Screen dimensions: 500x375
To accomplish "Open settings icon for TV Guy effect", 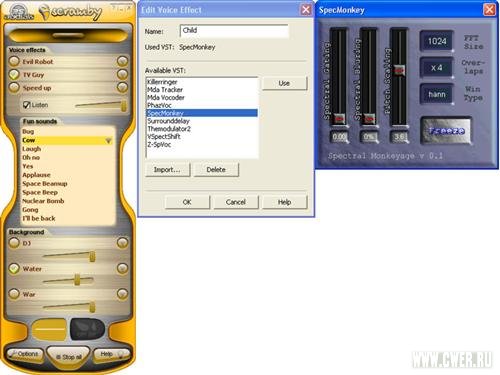I will [122, 74].
